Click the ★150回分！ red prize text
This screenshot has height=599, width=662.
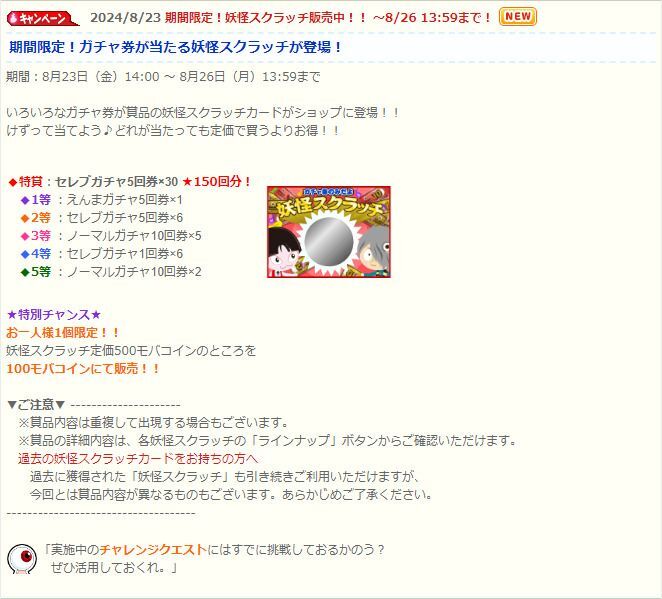click(217, 182)
